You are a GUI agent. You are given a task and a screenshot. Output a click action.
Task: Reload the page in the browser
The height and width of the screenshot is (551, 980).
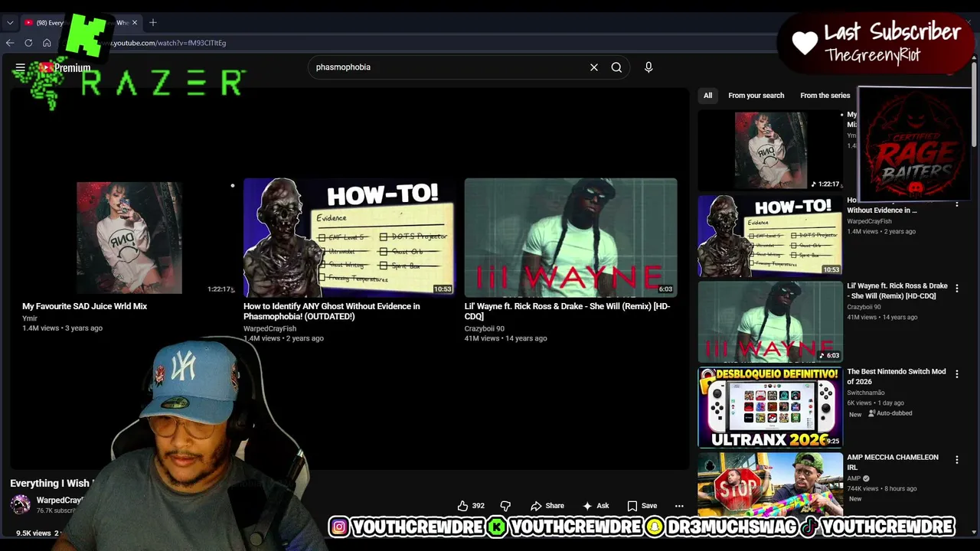tap(28, 43)
